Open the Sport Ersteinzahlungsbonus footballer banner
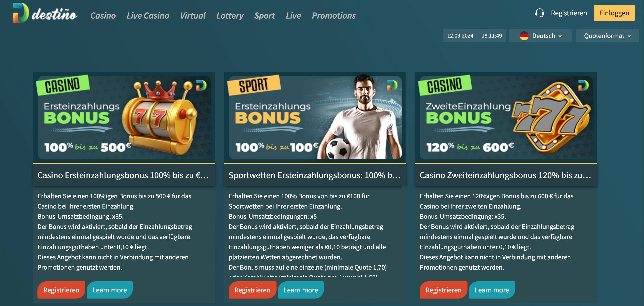Screen dimensions: 644x306 pos(315,118)
